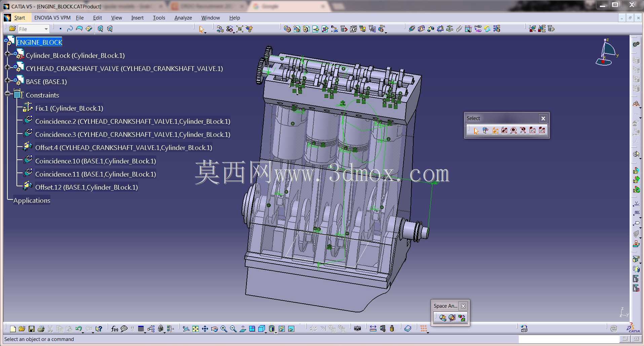The height and width of the screenshot is (346, 644).
Task: Open the File dropdown combo box in the toolbar
Action: click(33, 29)
